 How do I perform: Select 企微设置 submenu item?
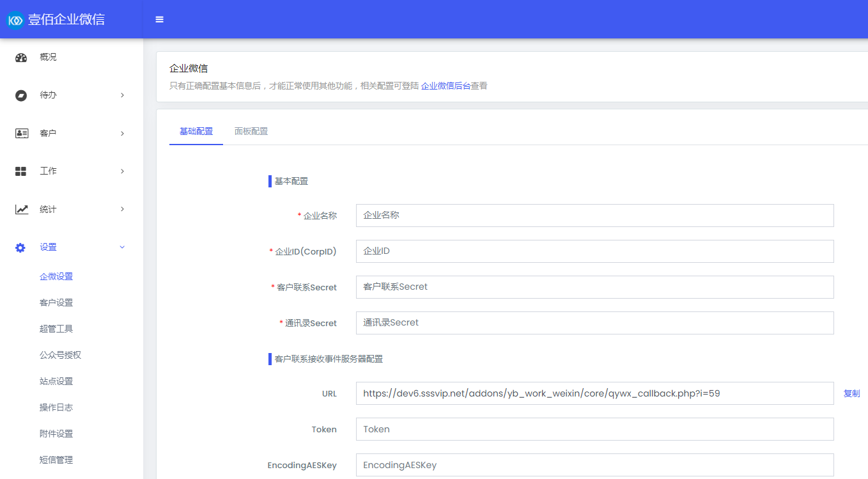(x=56, y=277)
